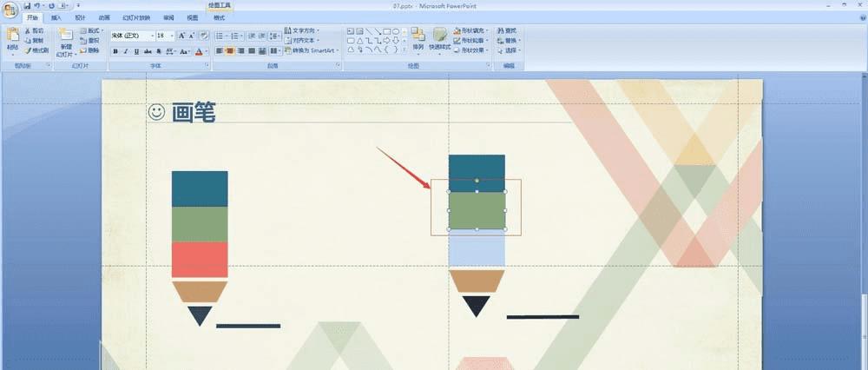Expand Shape Fill (形状填充) menu

pyautogui.click(x=471, y=30)
